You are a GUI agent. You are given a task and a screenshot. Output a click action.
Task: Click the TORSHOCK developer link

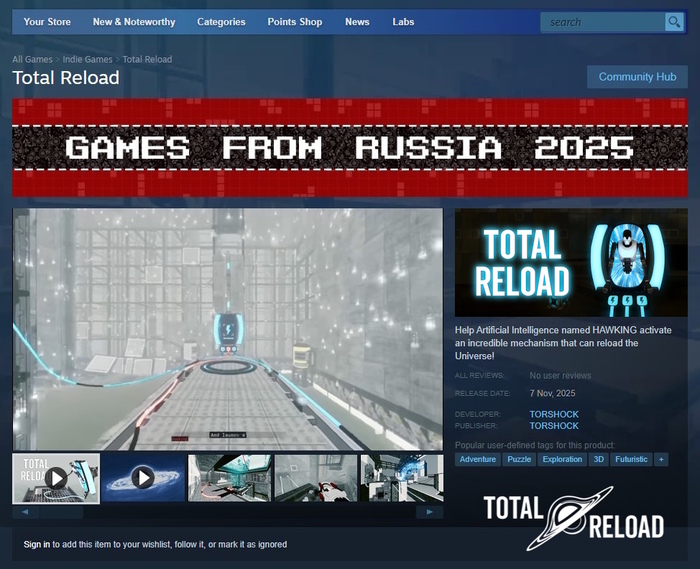pos(554,414)
